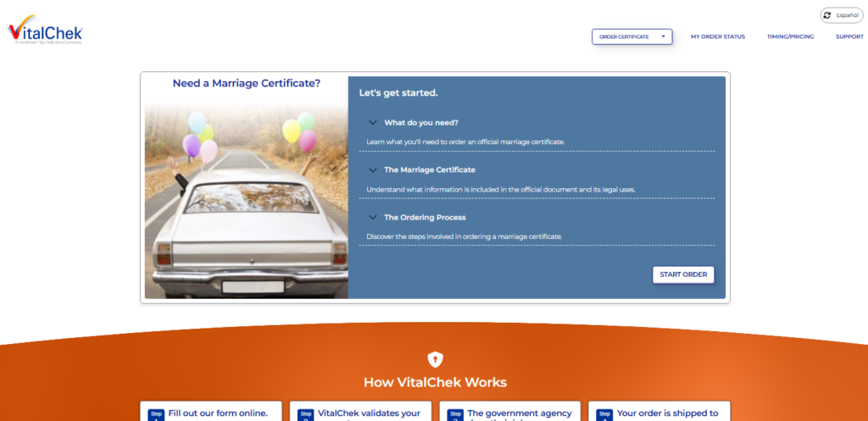
Task: Expand the 'What do you need?' section
Action: pyautogui.click(x=420, y=122)
